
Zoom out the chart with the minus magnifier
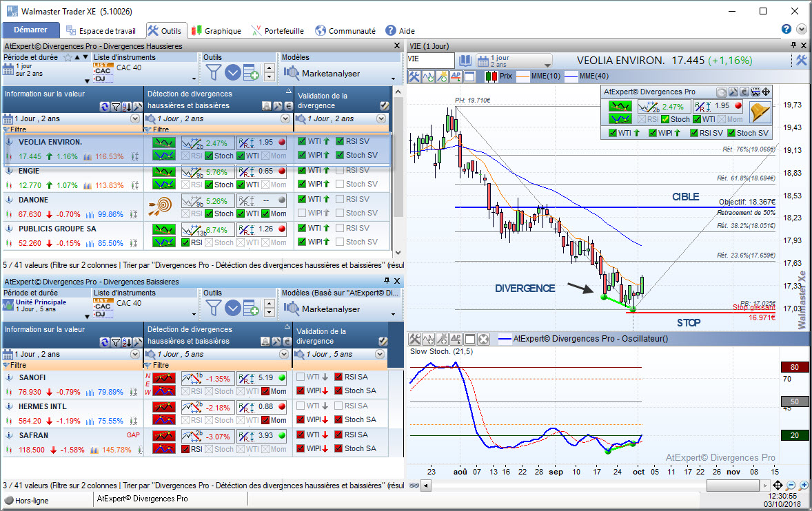791,485
